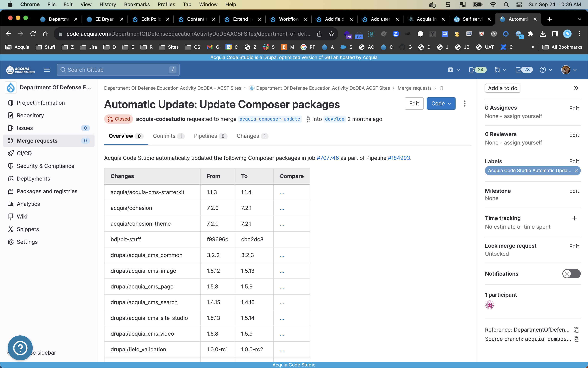This screenshot has height=368, width=588.
Task: Open the create new plus dropdown
Action: point(454,70)
